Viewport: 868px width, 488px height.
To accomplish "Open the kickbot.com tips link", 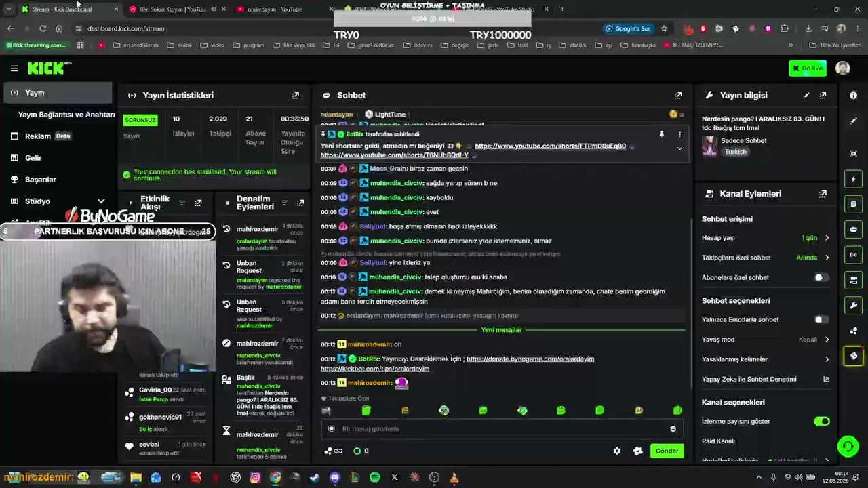I will pos(375,369).
